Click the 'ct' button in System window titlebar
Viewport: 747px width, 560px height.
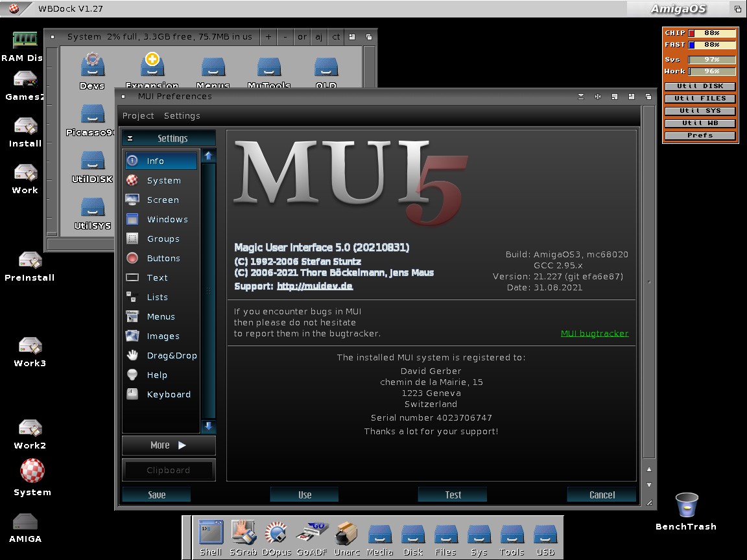pyautogui.click(x=336, y=37)
